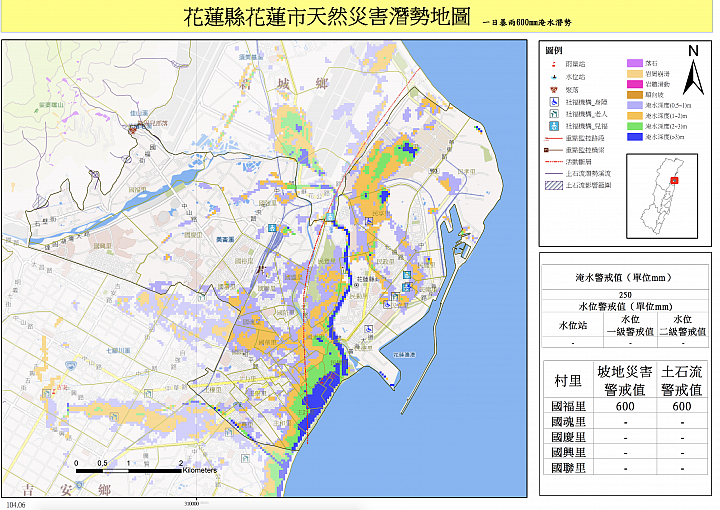
Task: Click the kilometers scale bar on map
Action: (128, 461)
